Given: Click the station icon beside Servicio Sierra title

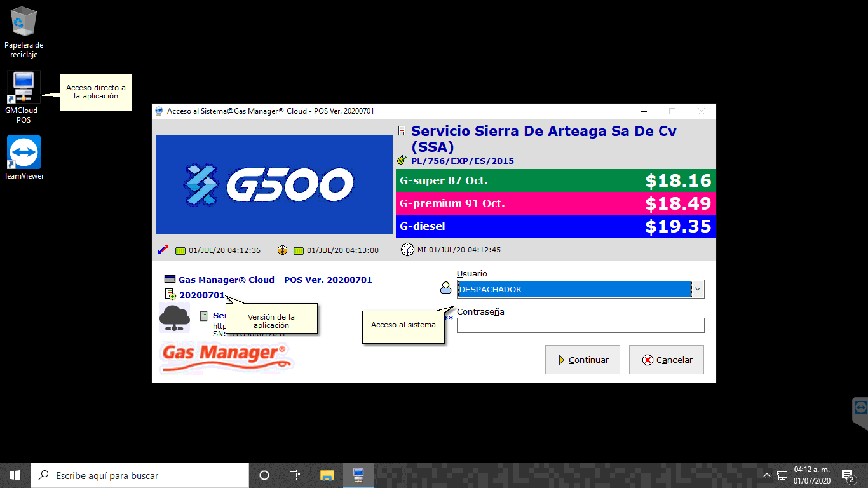Looking at the screenshot, I should tap(402, 132).
